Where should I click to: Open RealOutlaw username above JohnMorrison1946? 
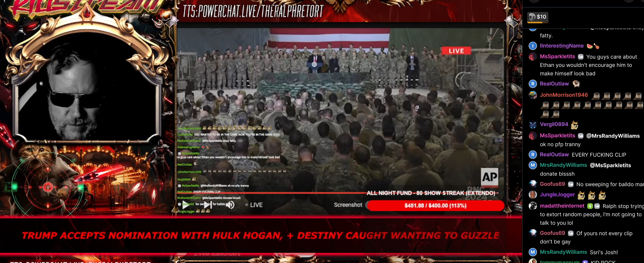554,84
